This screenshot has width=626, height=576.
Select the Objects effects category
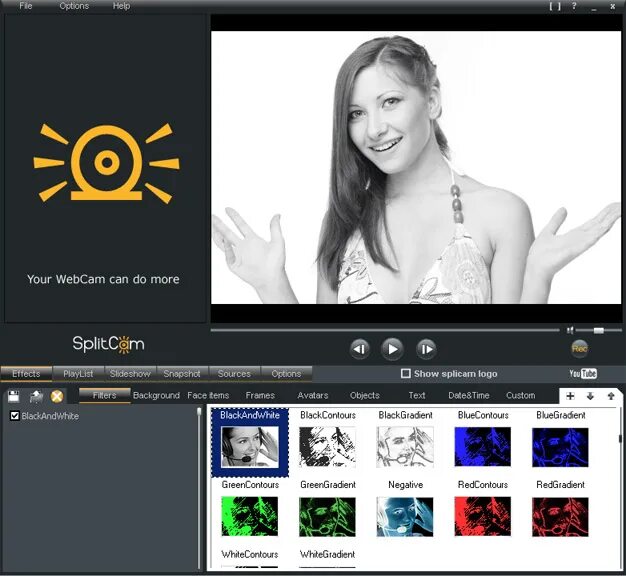[x=365, y=396]
